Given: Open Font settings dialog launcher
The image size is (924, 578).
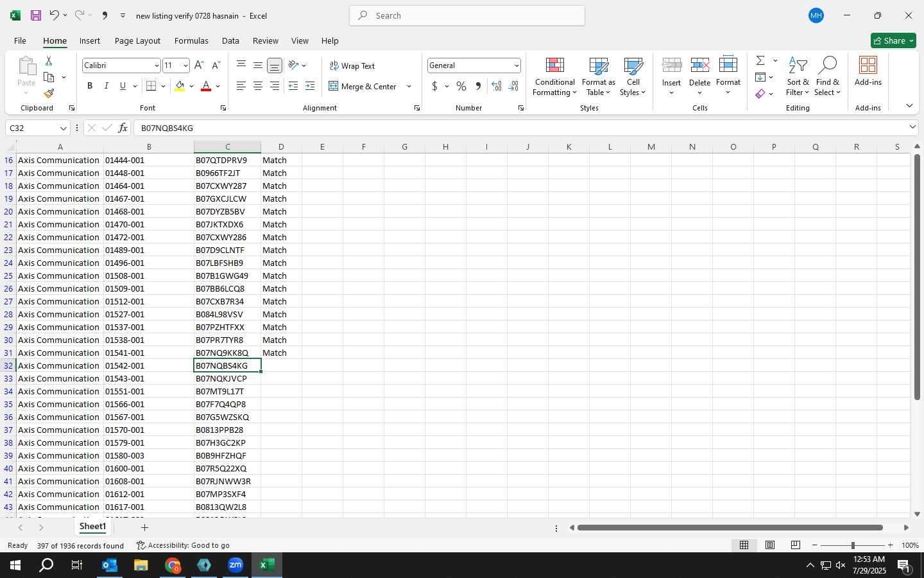Looking at the screenshot, I should (223, 108).
